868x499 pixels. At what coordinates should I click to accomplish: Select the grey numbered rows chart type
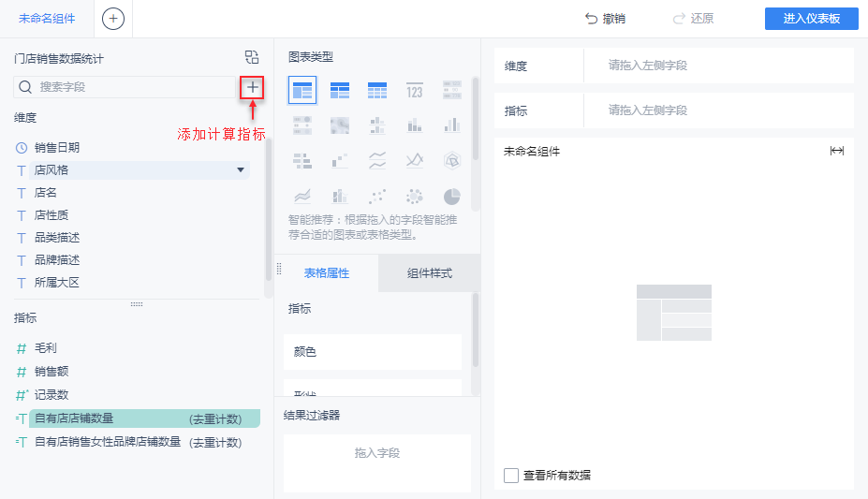pos(452,90)
